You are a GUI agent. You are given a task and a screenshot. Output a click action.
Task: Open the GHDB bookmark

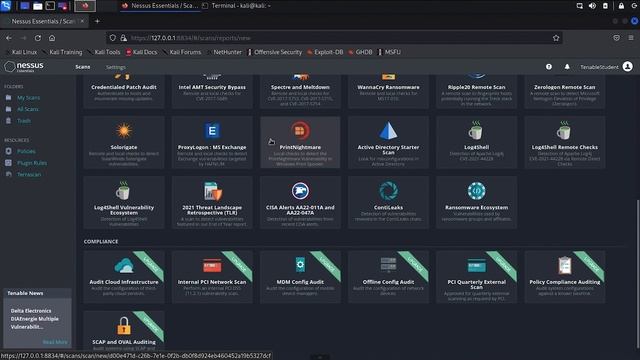pos(361,52)
